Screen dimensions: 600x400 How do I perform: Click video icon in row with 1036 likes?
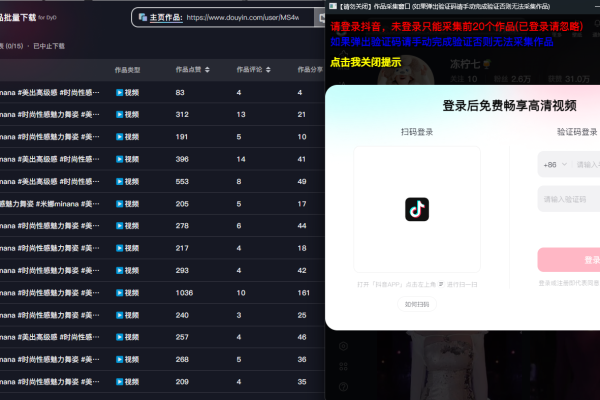119,293
